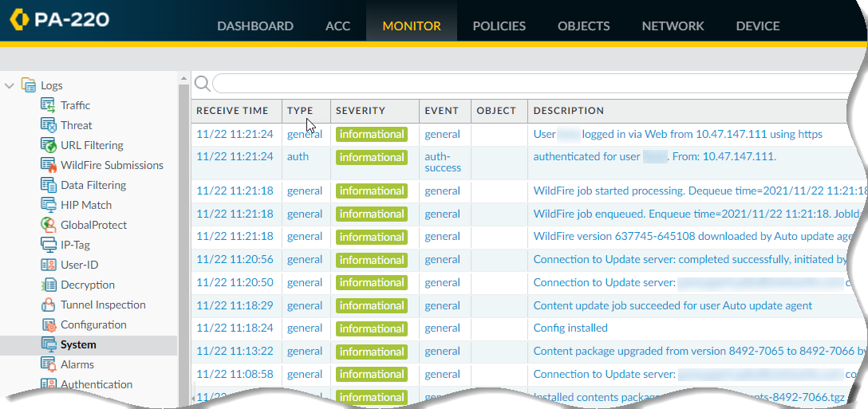This screenshot has width=868, height=409.
Task: Collapse the Logs tree node
Action: click(x=10, y=86)
